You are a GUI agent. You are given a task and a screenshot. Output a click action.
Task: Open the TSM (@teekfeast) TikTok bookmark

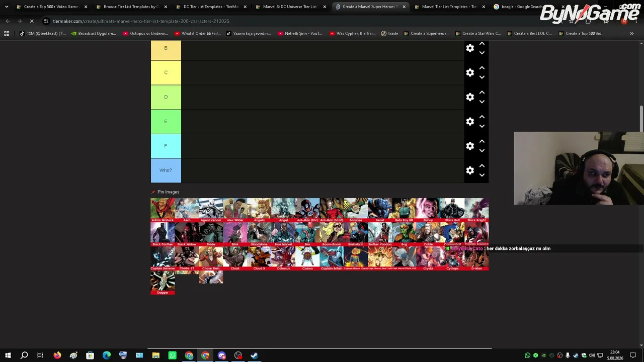coord(43,34)
